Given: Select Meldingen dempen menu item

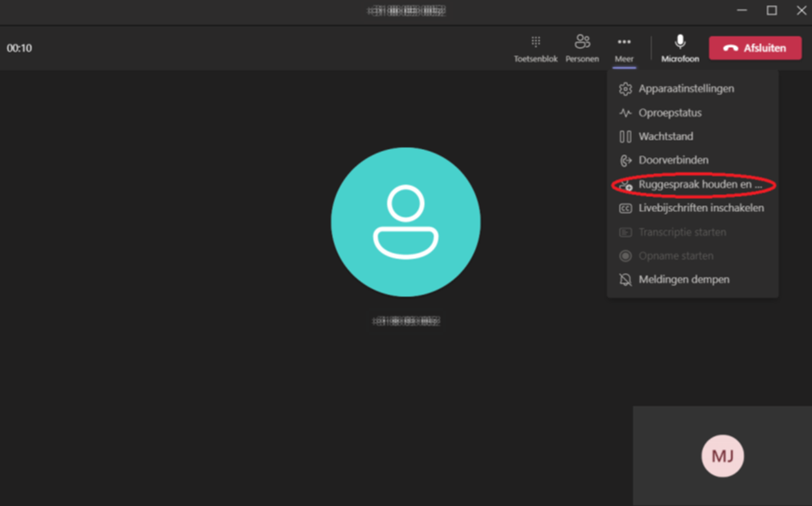Looking at the screenshot, I should coord(684,280).
